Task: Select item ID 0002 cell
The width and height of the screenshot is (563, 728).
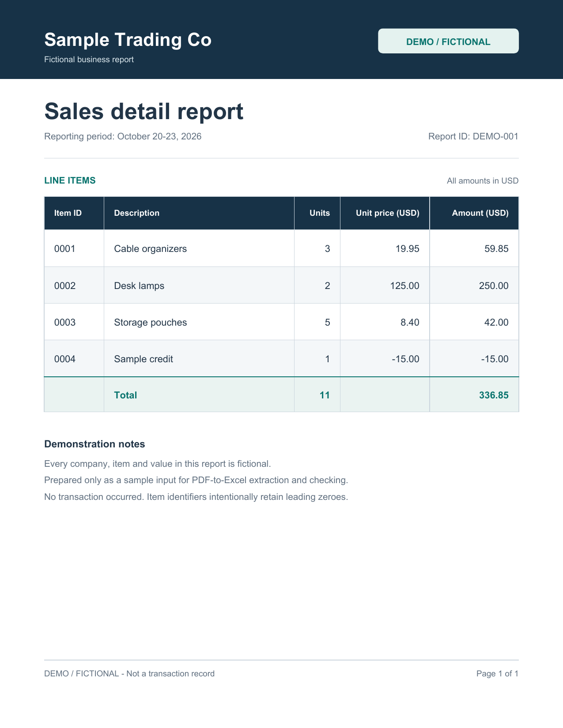Action: pos(74,285)
